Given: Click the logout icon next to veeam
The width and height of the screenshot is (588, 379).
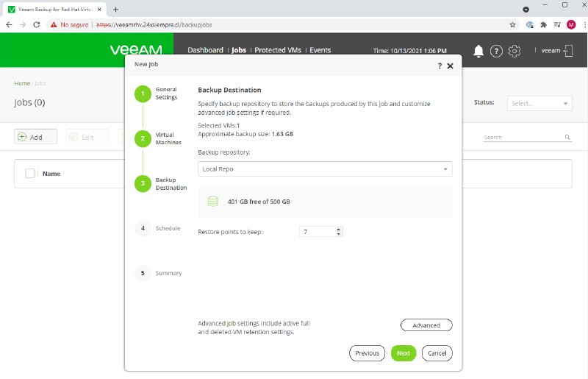Looking at the screenshot, I should pos(568,51).
